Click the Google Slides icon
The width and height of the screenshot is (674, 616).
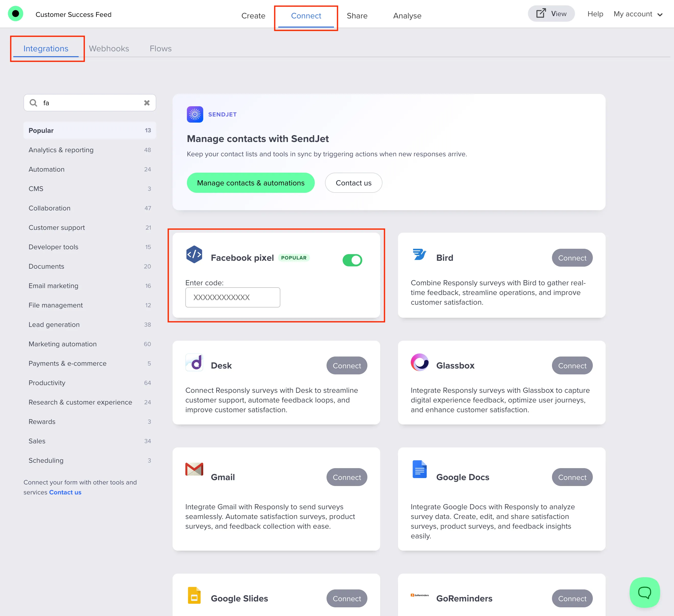pyautogui.click(x=194, y=596)
